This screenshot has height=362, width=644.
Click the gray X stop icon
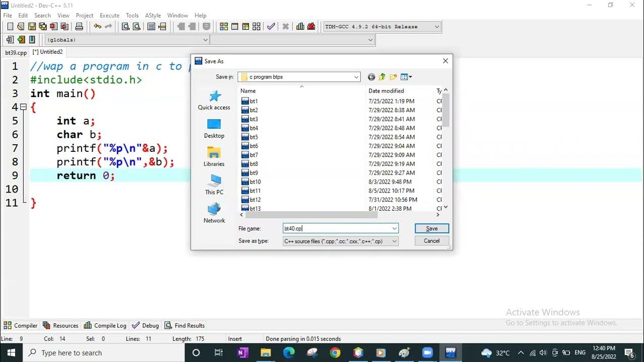pyautogui.click(x=285, y=27)
